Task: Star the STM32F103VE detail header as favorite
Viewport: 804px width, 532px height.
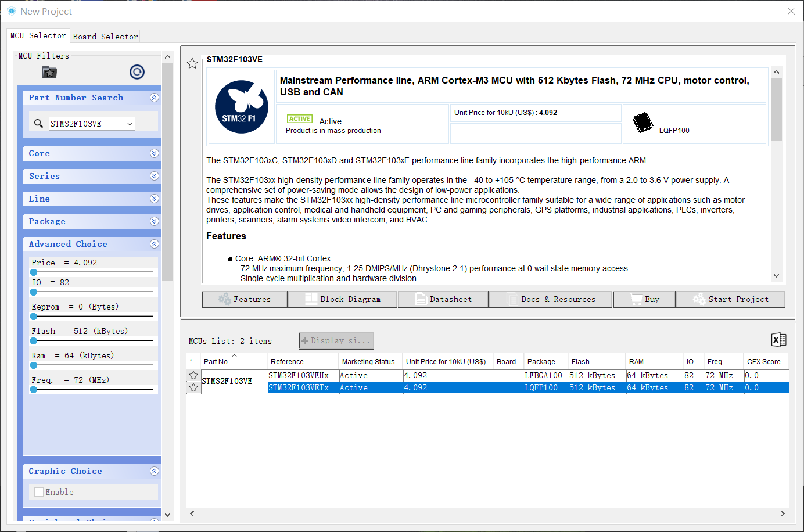Action: tap(192, 63)
